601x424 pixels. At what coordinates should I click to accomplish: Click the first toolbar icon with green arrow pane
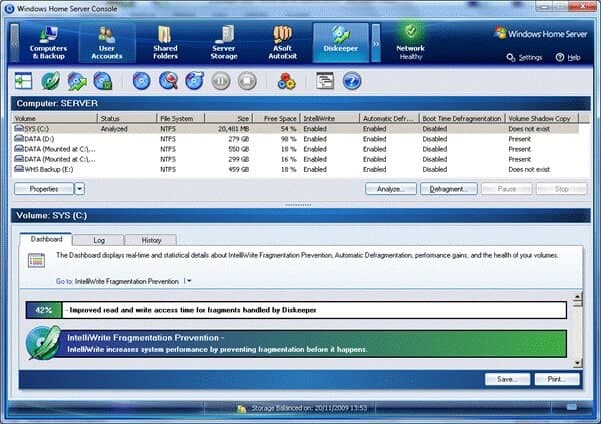click(23, 80)
